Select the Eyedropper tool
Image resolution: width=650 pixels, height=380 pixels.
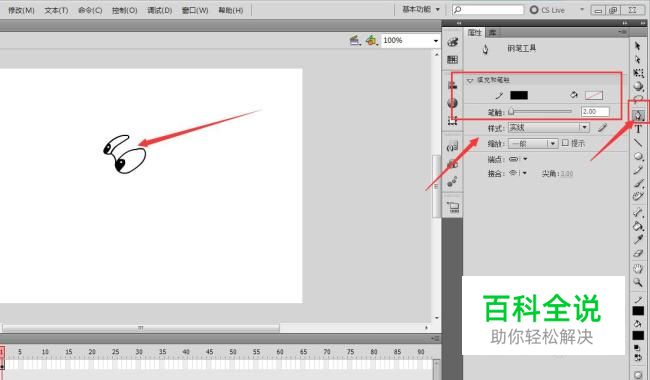point(638,240)
